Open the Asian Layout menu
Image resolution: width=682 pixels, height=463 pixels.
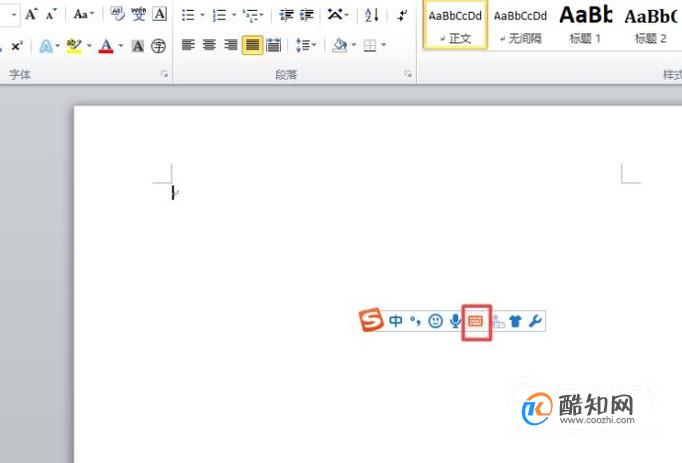pyautogui.click(x=338, y=15)
